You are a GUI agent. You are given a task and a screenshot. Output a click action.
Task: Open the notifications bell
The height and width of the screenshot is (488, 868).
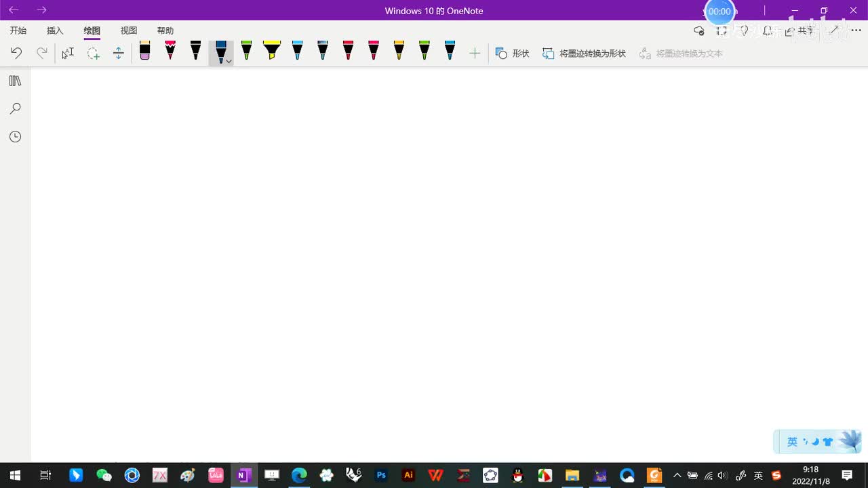click(x=768, y=30)
